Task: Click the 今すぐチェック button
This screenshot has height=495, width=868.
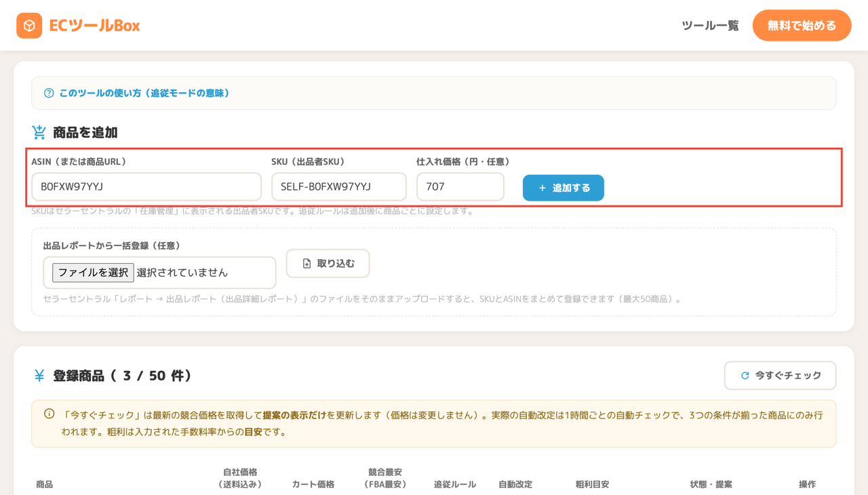Action: [780, 376]
